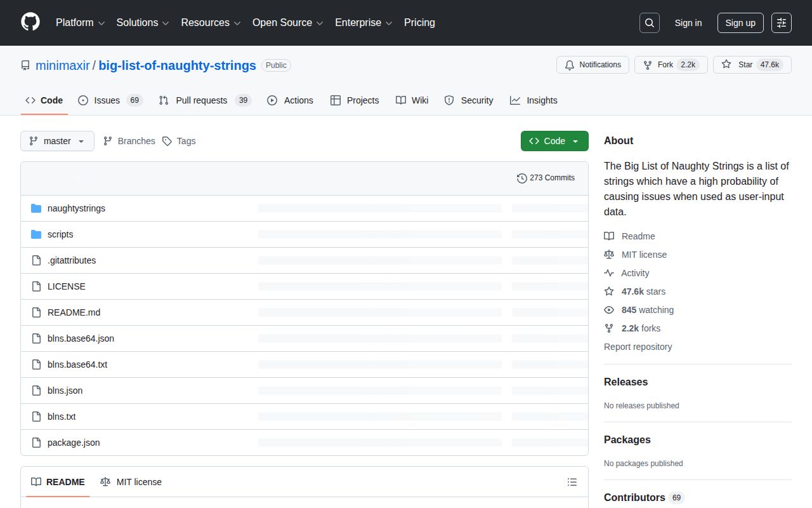Open the Platform menu
Image resolution: width=812 pixels, height=508 pixels.
[79, 23]
